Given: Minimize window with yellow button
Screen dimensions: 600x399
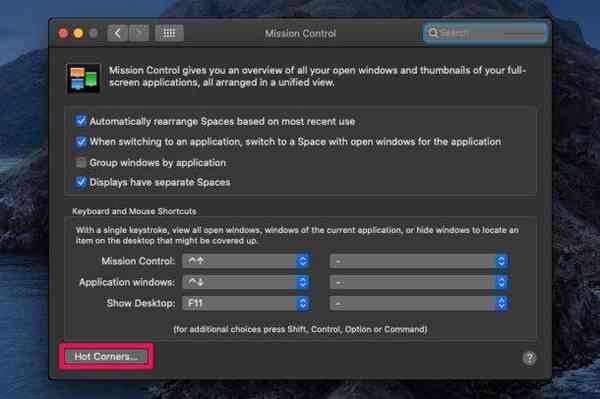Looking at the screenshot, I should (78, 33).
